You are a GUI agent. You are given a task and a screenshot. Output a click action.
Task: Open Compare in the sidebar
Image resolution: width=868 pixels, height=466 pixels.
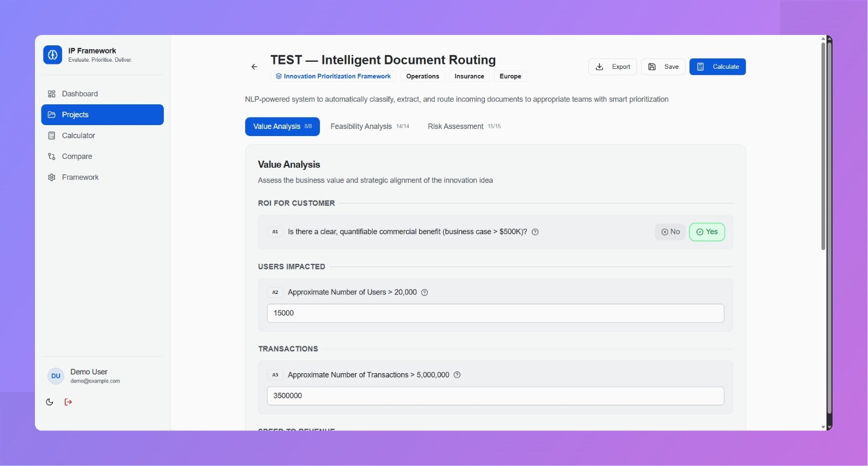click(77, 157)
